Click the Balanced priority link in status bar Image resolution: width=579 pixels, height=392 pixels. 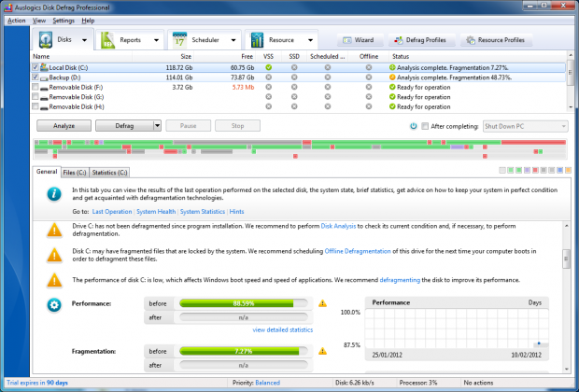coord(267,383)
